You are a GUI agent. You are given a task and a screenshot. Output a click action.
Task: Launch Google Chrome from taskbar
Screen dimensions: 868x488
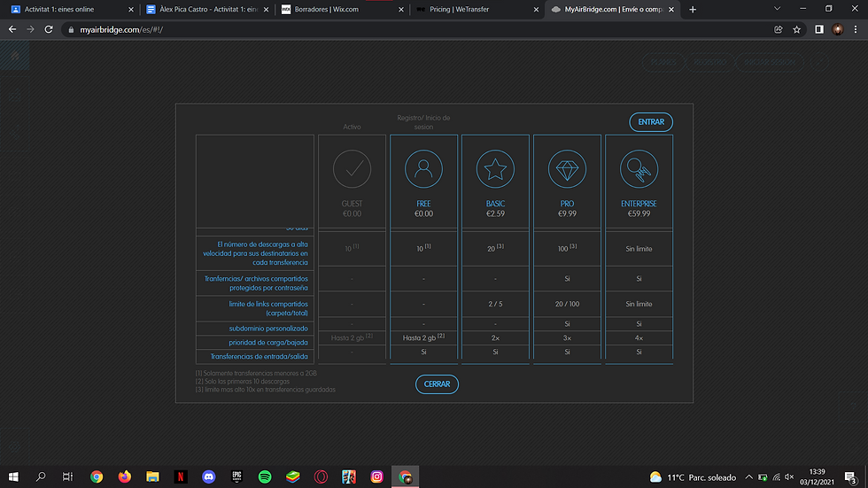(97, 476)
